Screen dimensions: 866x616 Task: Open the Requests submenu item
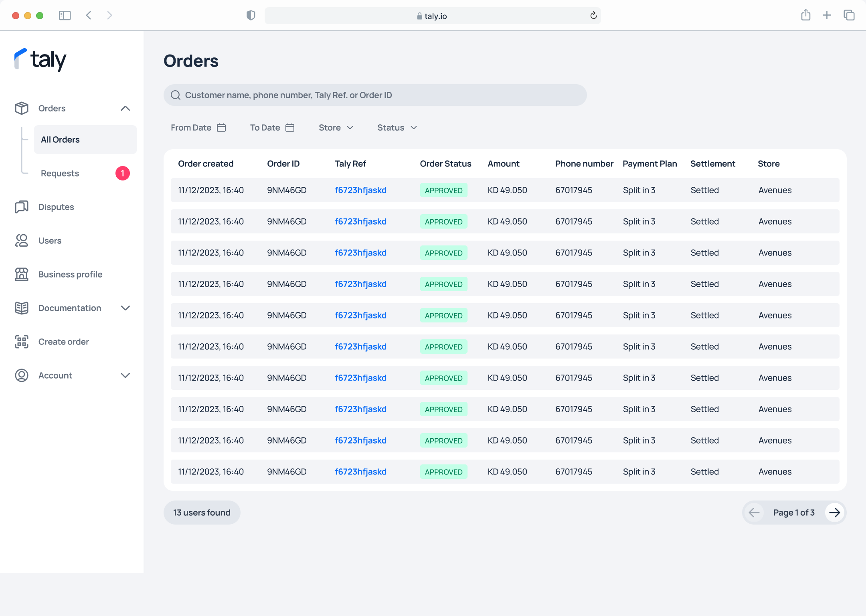point(60,173)
